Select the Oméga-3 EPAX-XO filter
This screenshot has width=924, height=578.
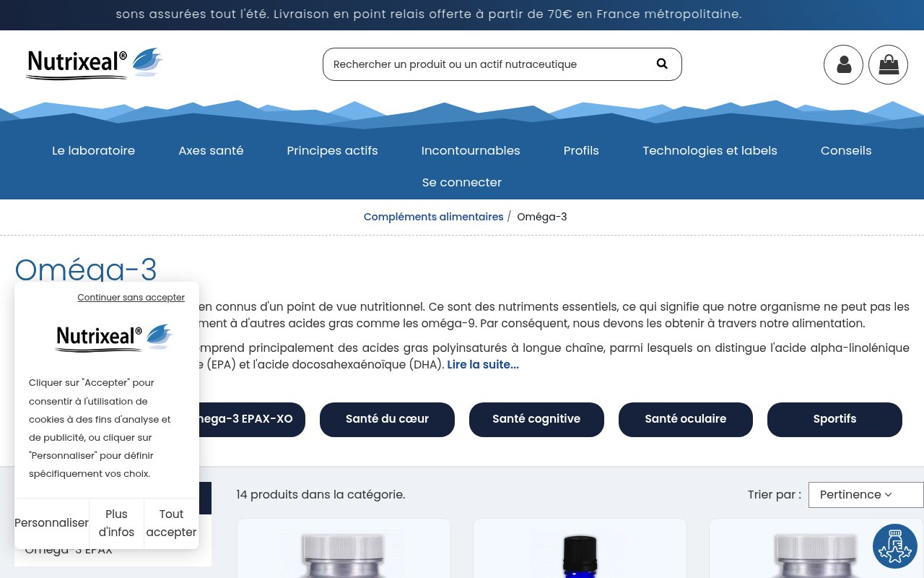click(252, 420)
